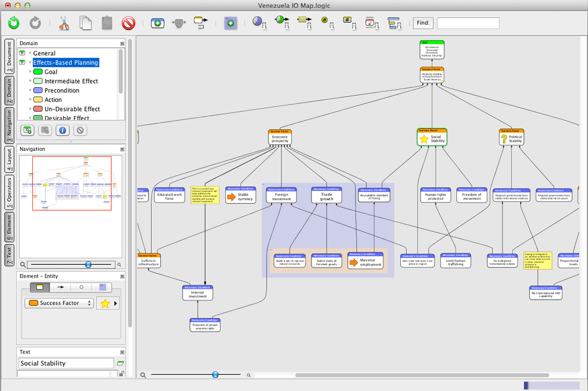Viewport: 588px width, 391px height.
Task: Toggle the yellow star swatch in Element-Entity panel
Action: point(105,302)
